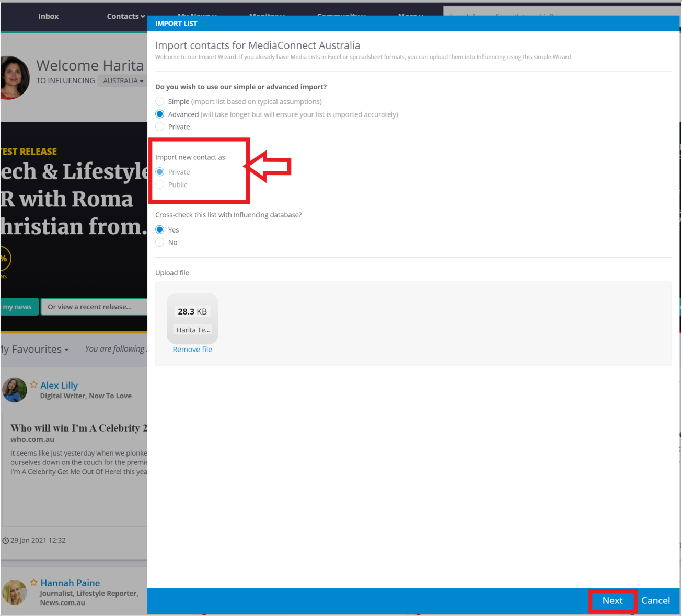Click Alex Lilly's avatar photo

[x=15, y=390]
